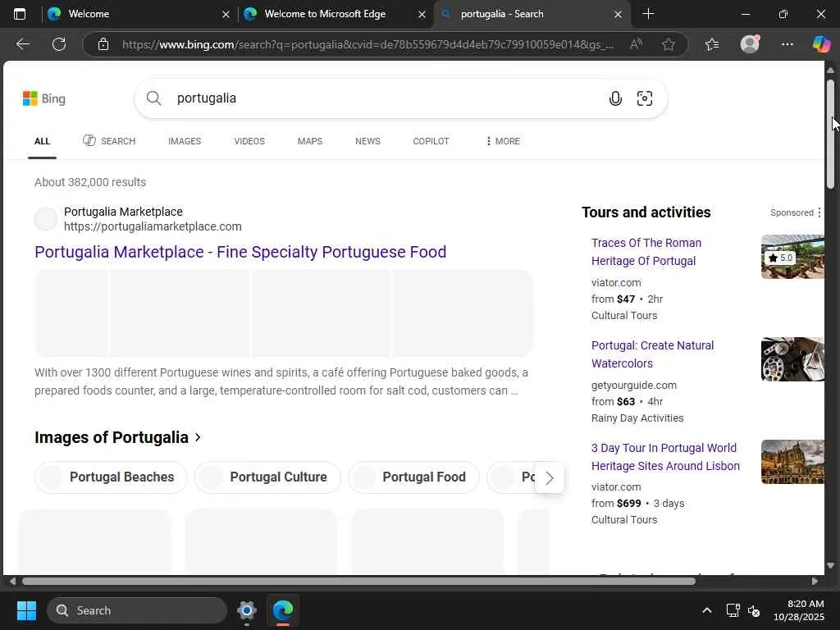Click the muted volume tray icon
This screenshot has width=840, height=630.
[754, 610]
